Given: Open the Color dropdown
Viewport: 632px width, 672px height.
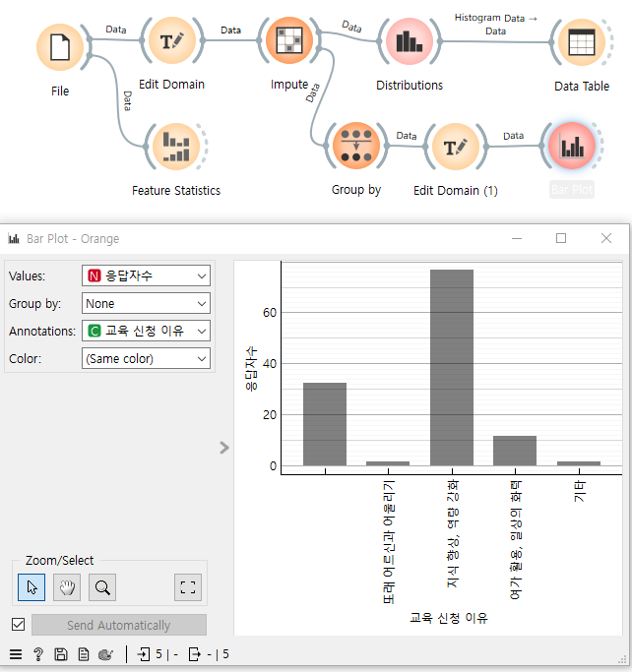Looking at the screenshot, I should click(x=146, y=359).
